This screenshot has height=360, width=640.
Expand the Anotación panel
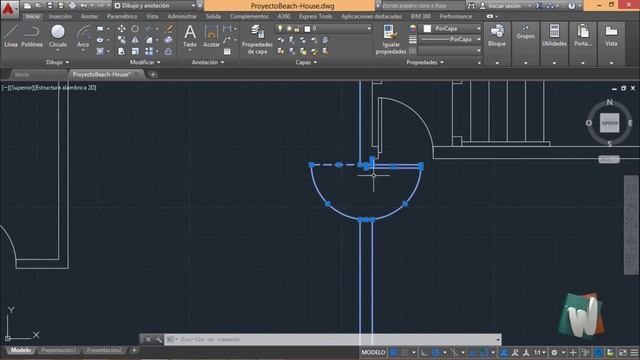(208, 62)
